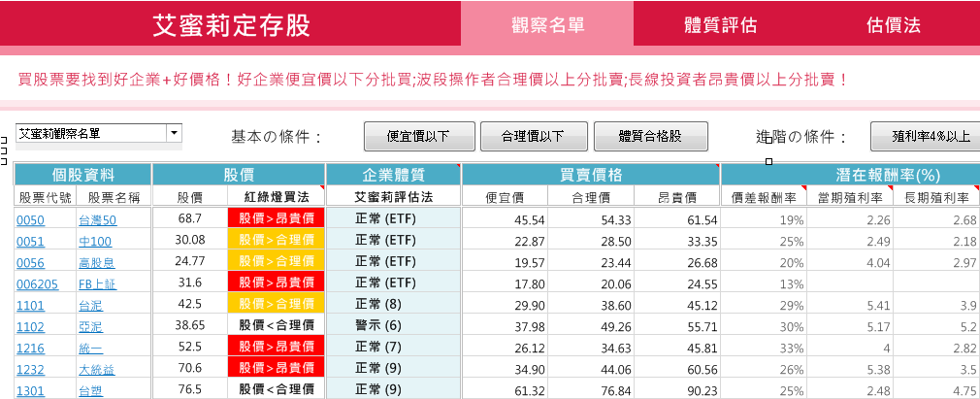Switch to the 觀察名單 tab

(x=547, y=24)
